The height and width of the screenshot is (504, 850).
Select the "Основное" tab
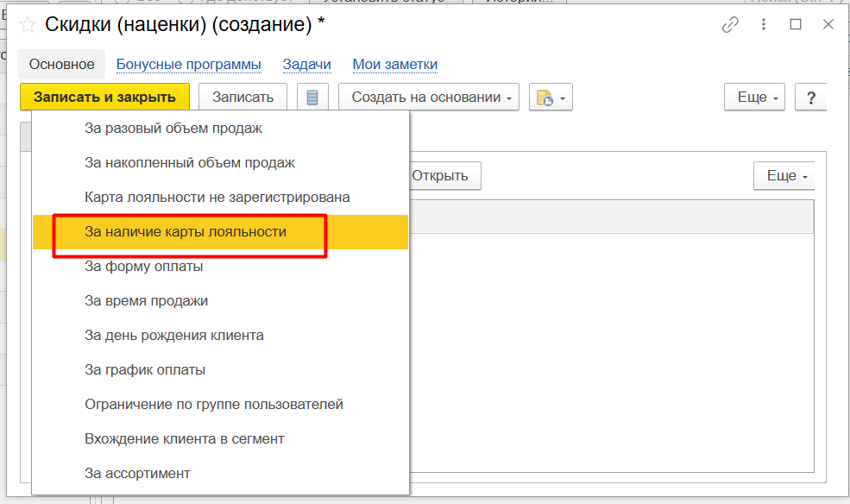pyautogui.click(x=61, y=65)
